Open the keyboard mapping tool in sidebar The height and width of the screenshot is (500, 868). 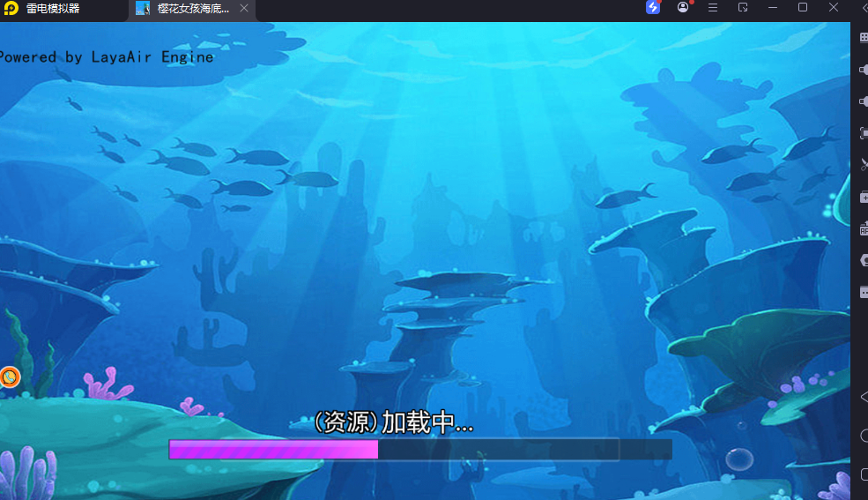pos(864,38)
